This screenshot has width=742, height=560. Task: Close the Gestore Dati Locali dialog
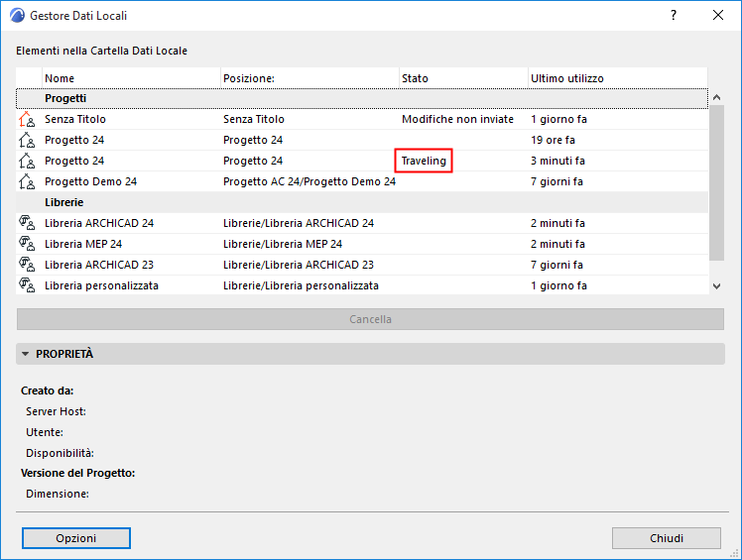pyautogui.click(x=718, y=15)
